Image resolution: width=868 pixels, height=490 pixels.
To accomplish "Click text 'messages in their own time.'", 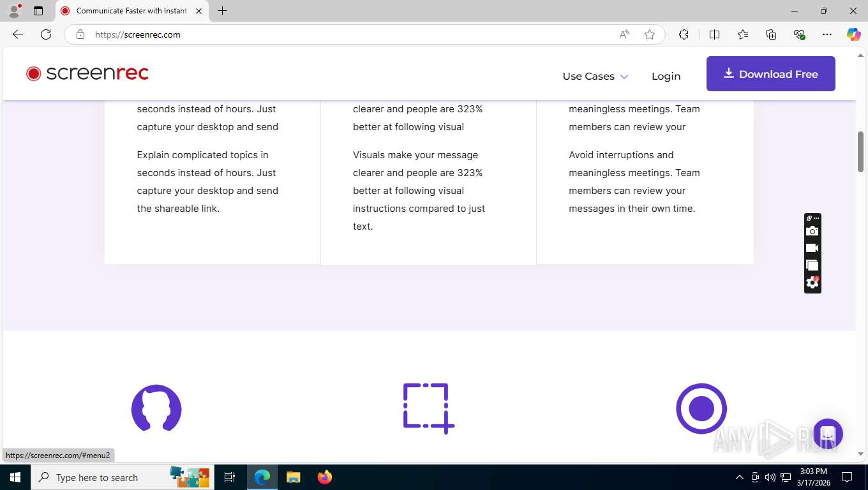I will [632, 209].
